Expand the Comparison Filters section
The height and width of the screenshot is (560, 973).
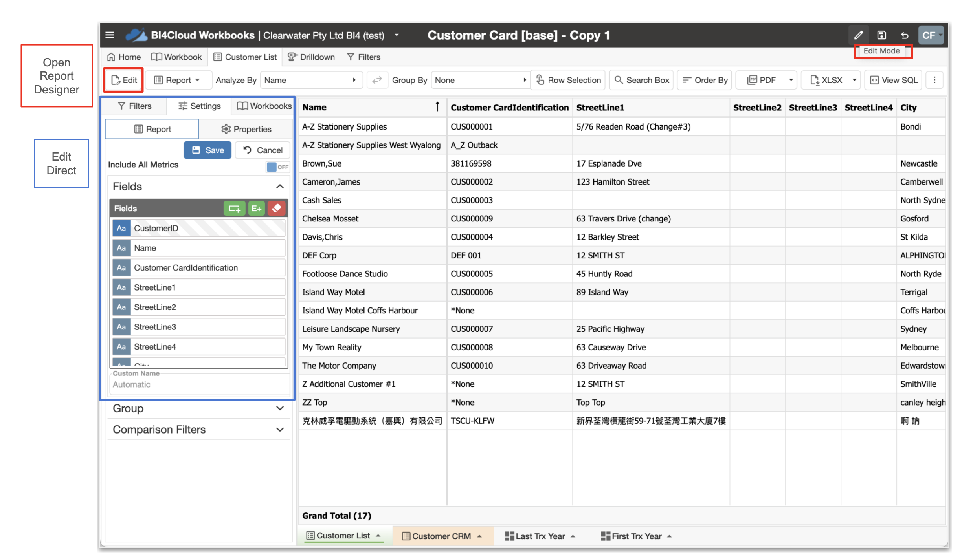click(199, 430)
